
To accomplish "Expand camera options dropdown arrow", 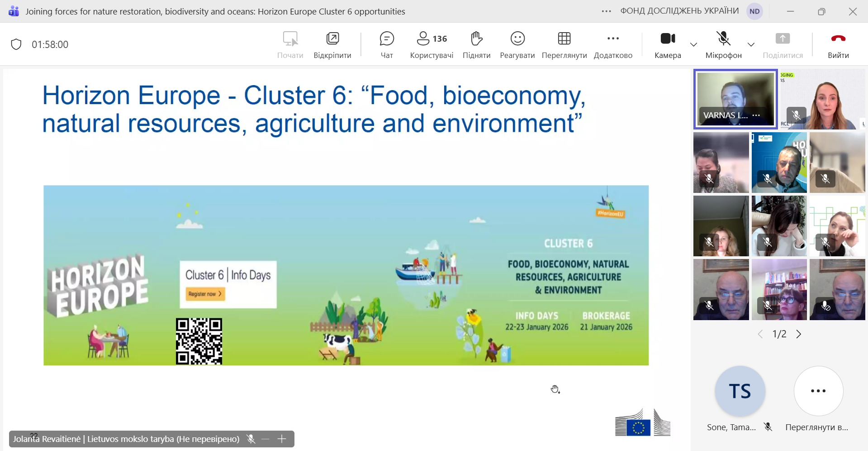I will (693, 44).
